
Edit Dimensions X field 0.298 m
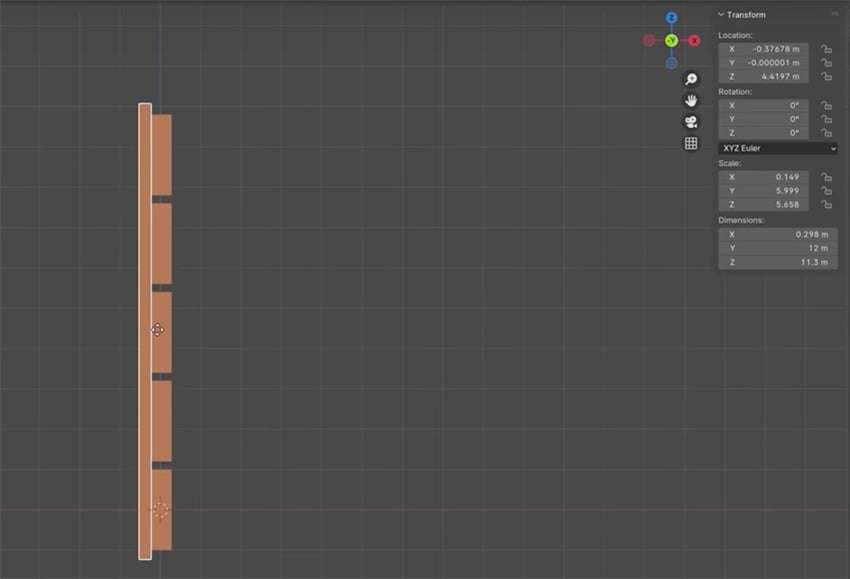pyautogui.click(x=778, y=235)
